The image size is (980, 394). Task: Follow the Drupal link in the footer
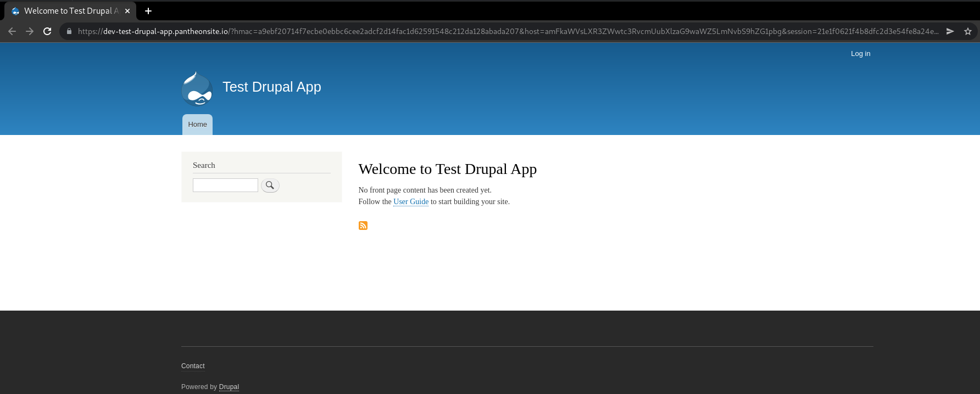click(229, 387)
